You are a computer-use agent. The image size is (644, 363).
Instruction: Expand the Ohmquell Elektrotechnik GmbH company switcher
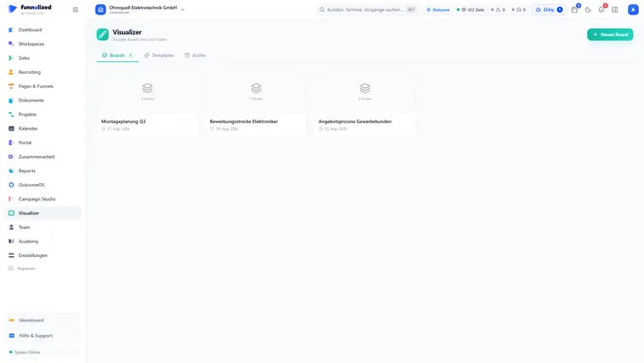pos(140,9)
